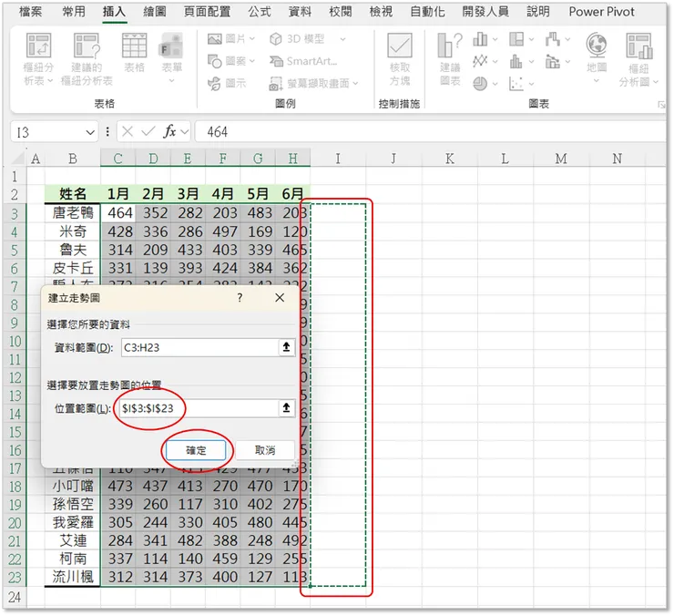Viewport: 674px width, 616px height.
Task: Switch to the 自動化 tab
Action: coord(427,12)
